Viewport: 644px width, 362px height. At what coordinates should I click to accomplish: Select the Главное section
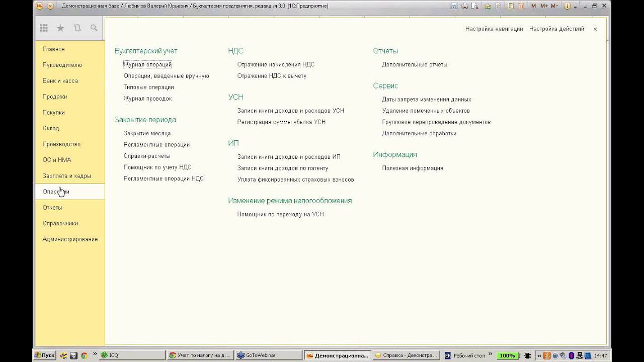point(54,49)
